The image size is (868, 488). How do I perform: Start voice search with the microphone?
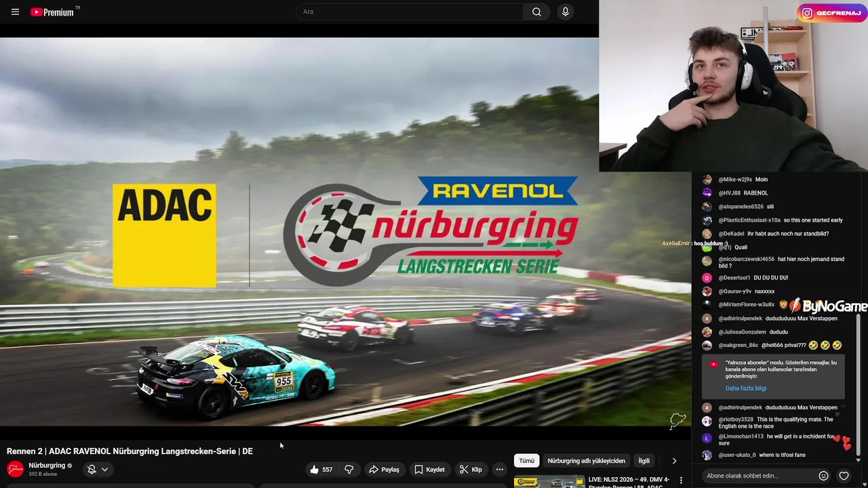pyautogui.click(x=565, y=12)
